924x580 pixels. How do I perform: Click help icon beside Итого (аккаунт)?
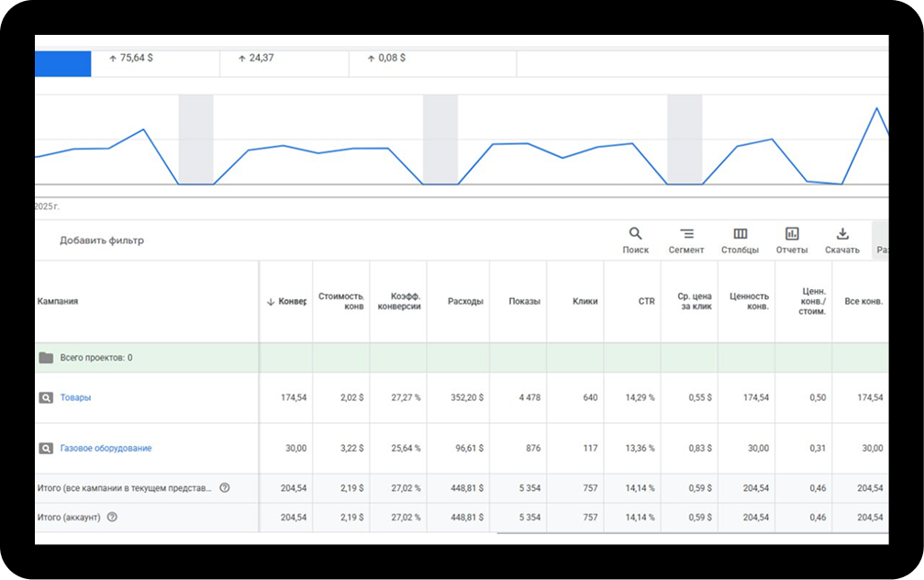[x=112, y=518]
